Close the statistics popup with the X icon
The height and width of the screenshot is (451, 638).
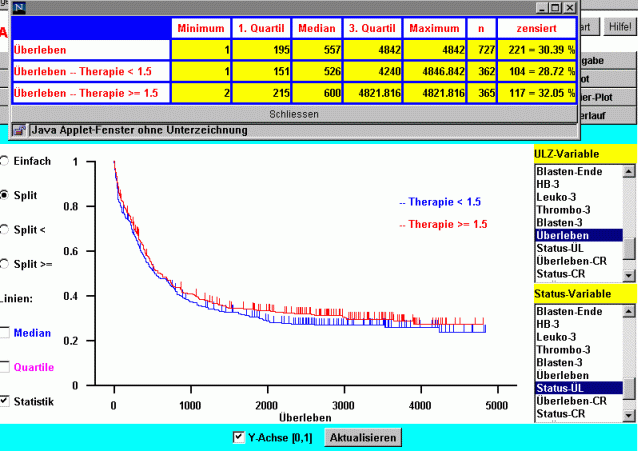pyautogui.click(x=570, y=8)
